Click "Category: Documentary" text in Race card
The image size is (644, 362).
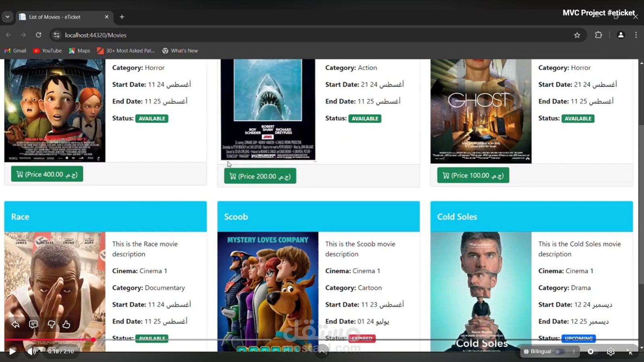[149, 288]
